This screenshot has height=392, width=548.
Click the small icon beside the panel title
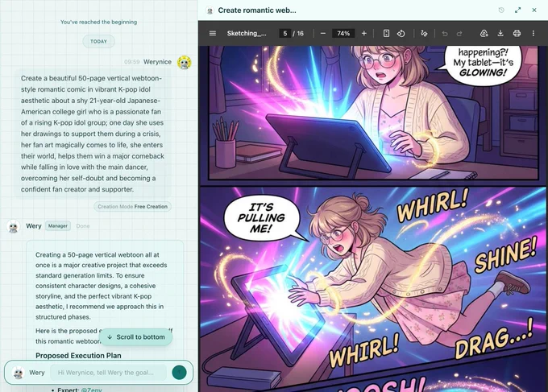click(x=210, y=10)
